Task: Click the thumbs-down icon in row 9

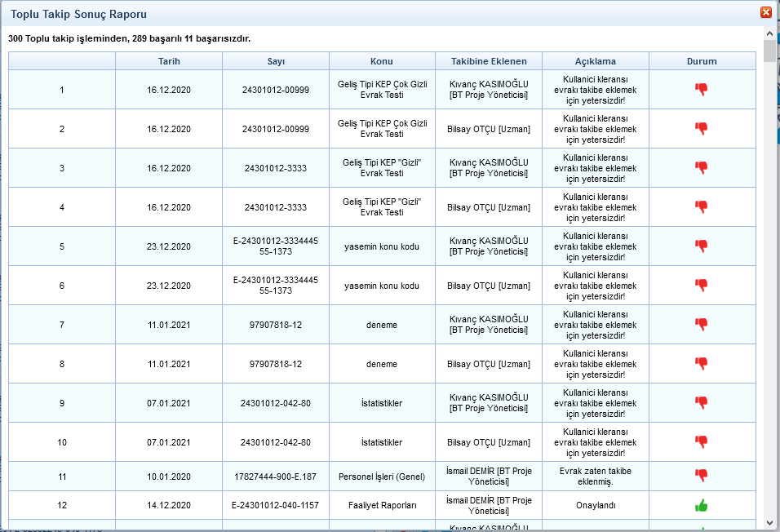Action: point(702,403)
